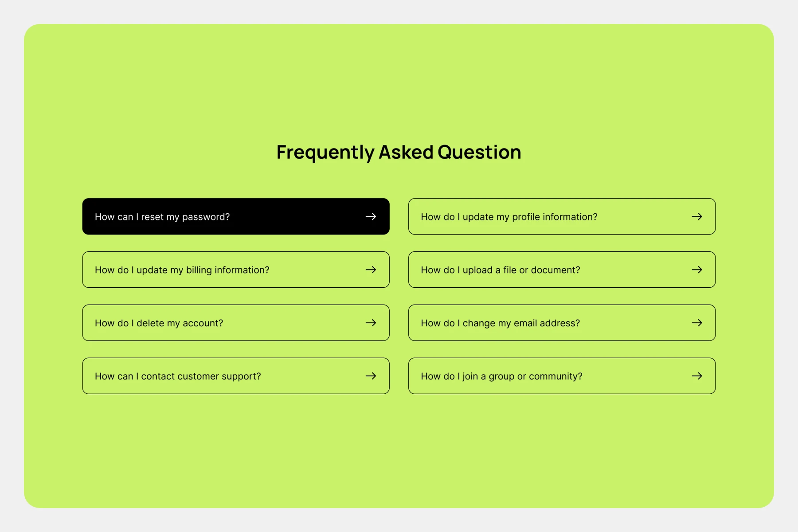The height and width of the screenshot is (532, 798).
Task: Expand "How do I update my profile information?"
Action: click(x=509, y=217)
